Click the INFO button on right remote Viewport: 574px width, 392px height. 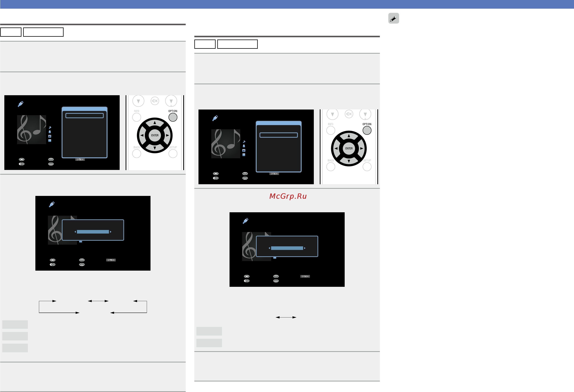(x=331, y=130)
